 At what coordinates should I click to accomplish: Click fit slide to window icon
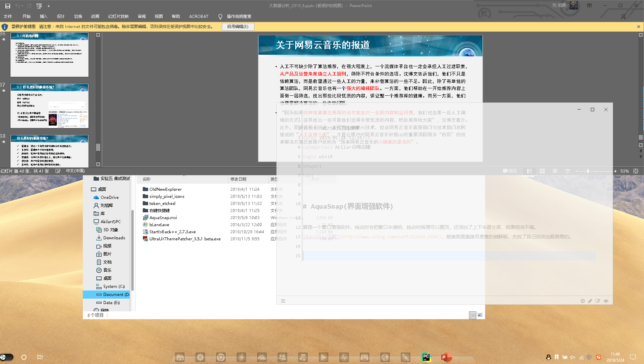pyautogui.click(x=636, y=171)
